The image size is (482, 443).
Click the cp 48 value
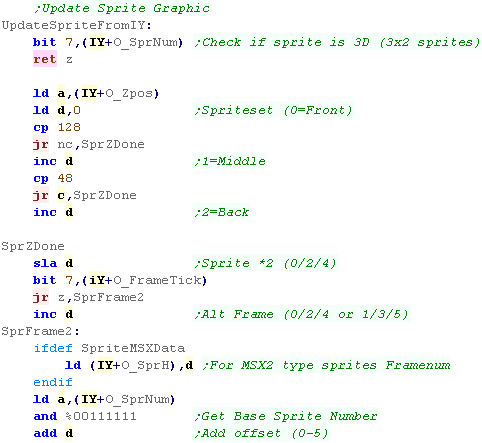click(x=65, y=178)
